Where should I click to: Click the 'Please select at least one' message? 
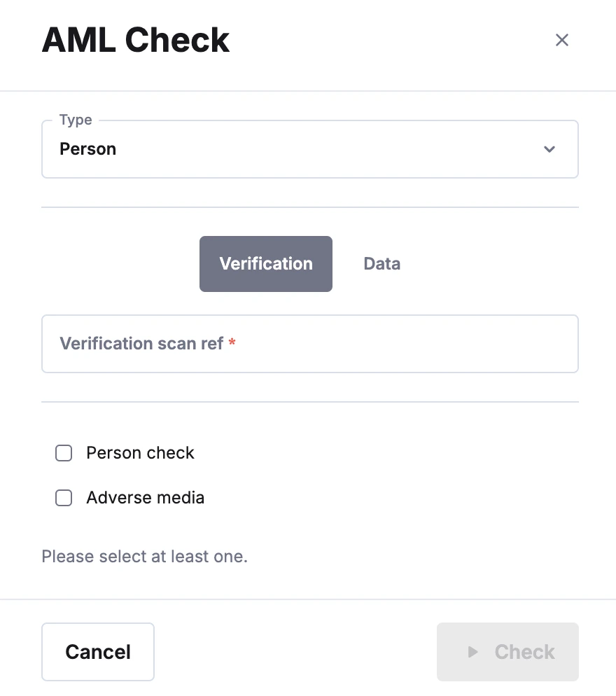coord(145,557)
